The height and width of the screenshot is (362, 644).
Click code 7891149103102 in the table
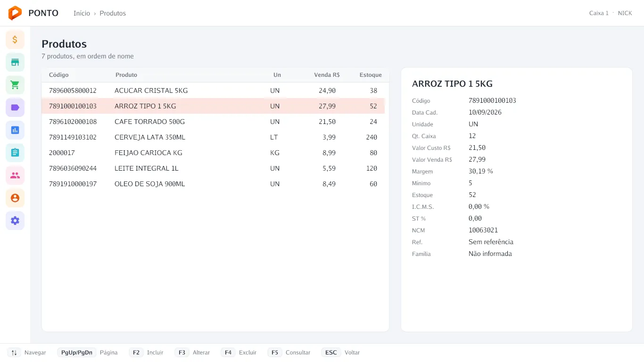tap(73, 137)
